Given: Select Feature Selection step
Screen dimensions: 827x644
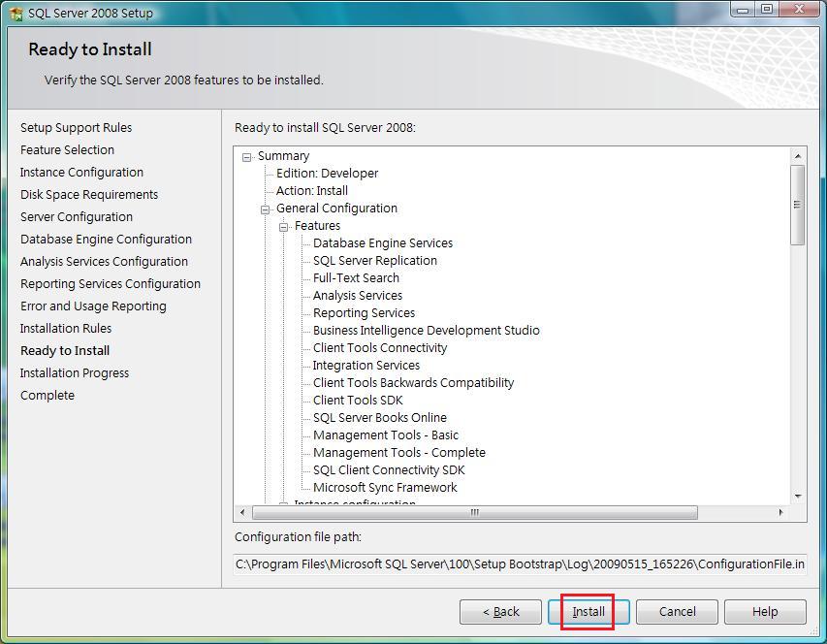Looking at the screenshot, I should point(67,149).
